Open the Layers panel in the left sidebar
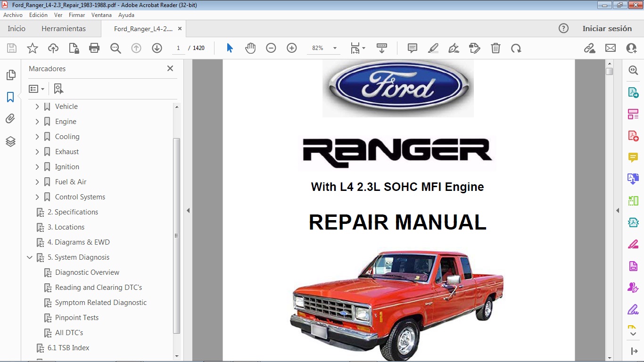 point(10,141)
